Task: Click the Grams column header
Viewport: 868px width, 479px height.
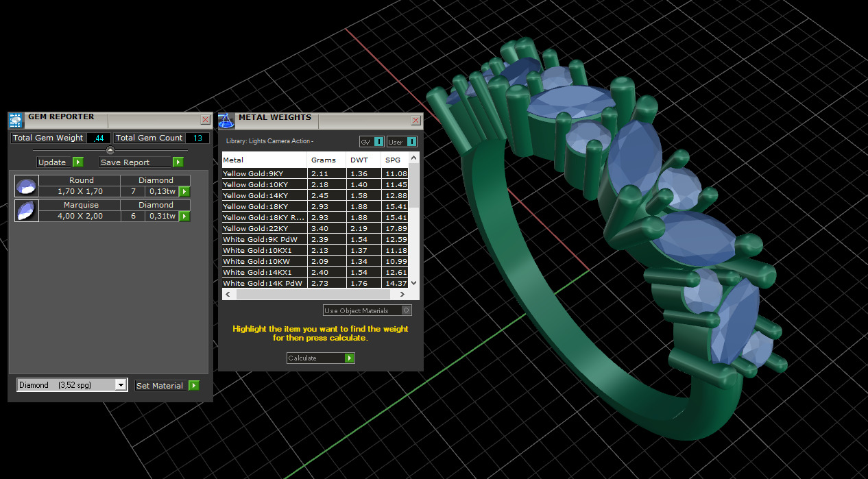Action: pyautogui.click(x=328, y=160)
